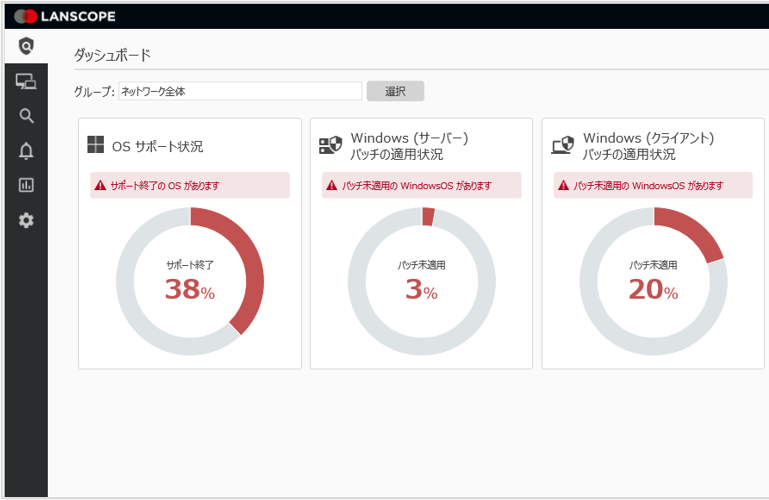Screen dimensions: 769x500
Task: Open the Devices monitor icon in sidebar
Action: tap(26, 81)
